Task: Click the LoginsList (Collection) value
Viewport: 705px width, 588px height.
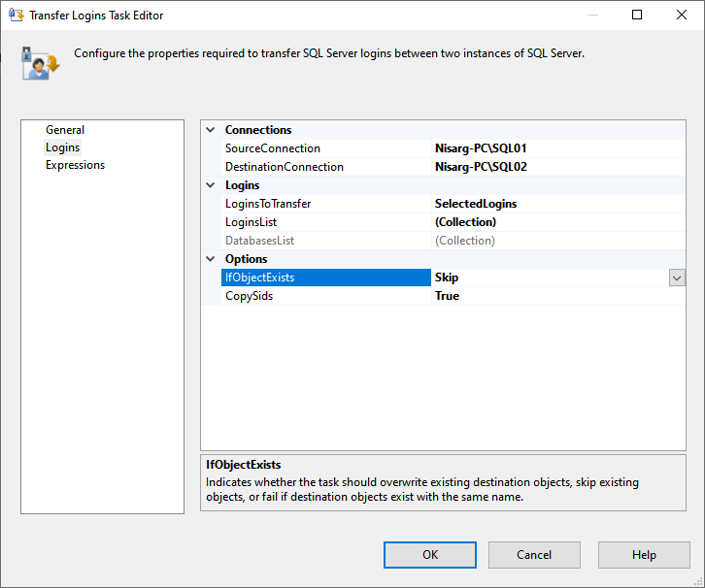Action: (466, 222)
